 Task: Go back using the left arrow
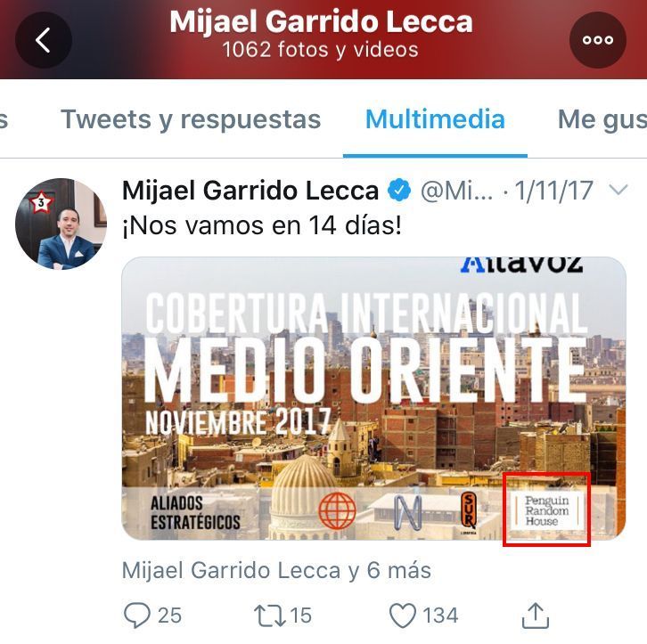click(44, 40)
